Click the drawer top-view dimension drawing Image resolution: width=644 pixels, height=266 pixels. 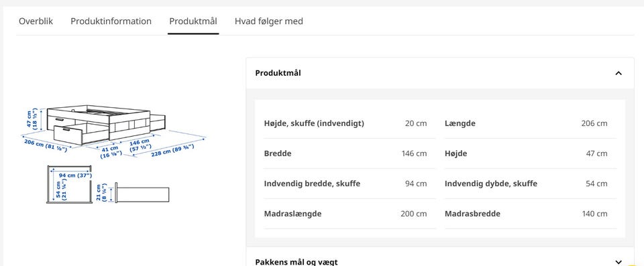click(x=69, y=185)
